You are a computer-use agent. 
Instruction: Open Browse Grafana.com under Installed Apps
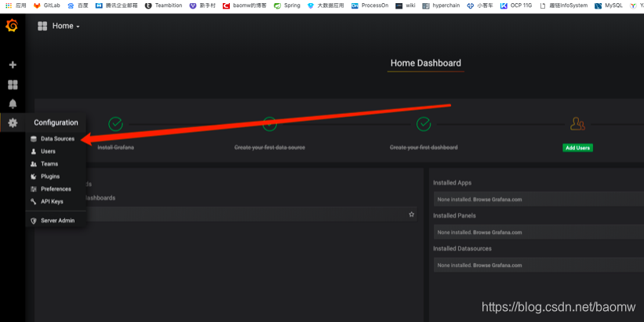point(497,199)
